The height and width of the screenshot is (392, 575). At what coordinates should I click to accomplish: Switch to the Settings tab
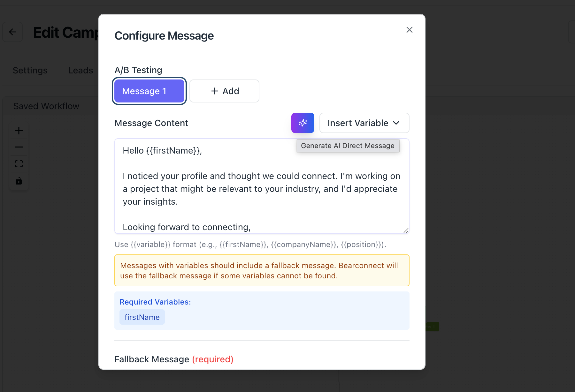pos(30,70)
